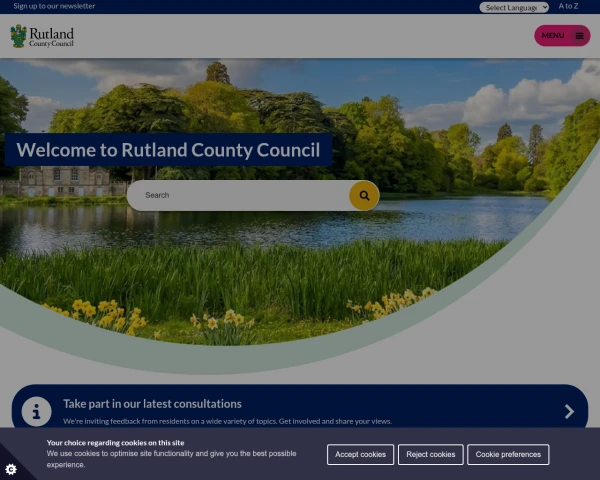This screenshot has width=600, height=480.
Task: Click the Welcome to Rutland County Council heading
Action: [168, 150]
